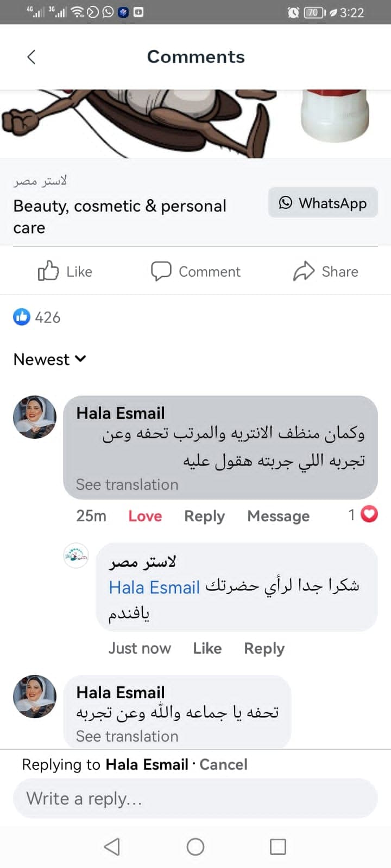Like the reply from لاستر مصر
The width and height of the screenshot is (391, 868).
click(x=207, y=648)
